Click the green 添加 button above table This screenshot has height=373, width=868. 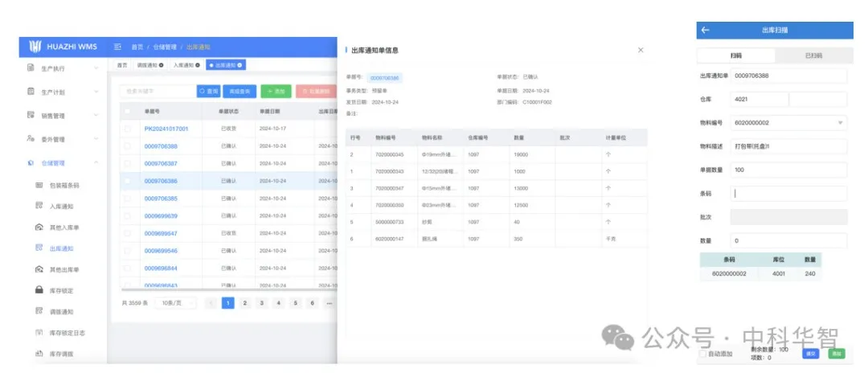(x=276, y=92)
